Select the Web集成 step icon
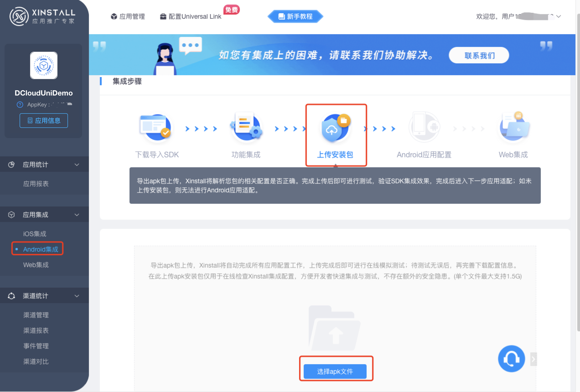The height and width of the screenshot is (392, 580). point(514,127)
